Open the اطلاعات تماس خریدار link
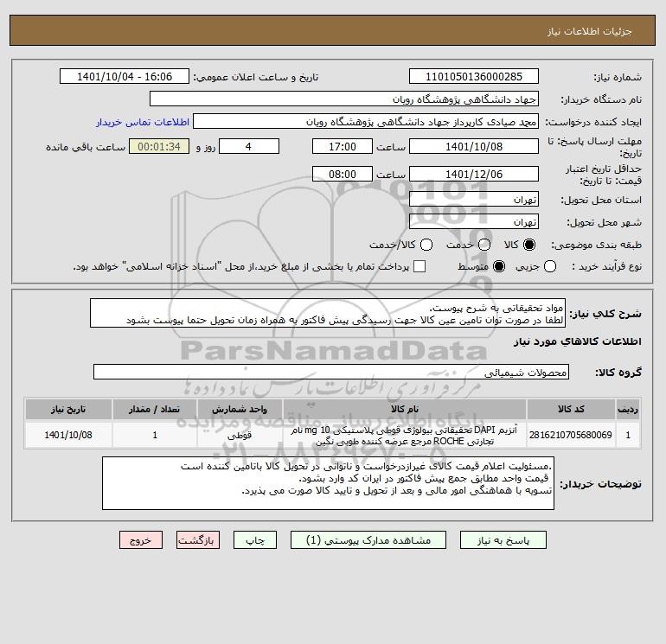666x644 pixels. click(x=143, y=122)
